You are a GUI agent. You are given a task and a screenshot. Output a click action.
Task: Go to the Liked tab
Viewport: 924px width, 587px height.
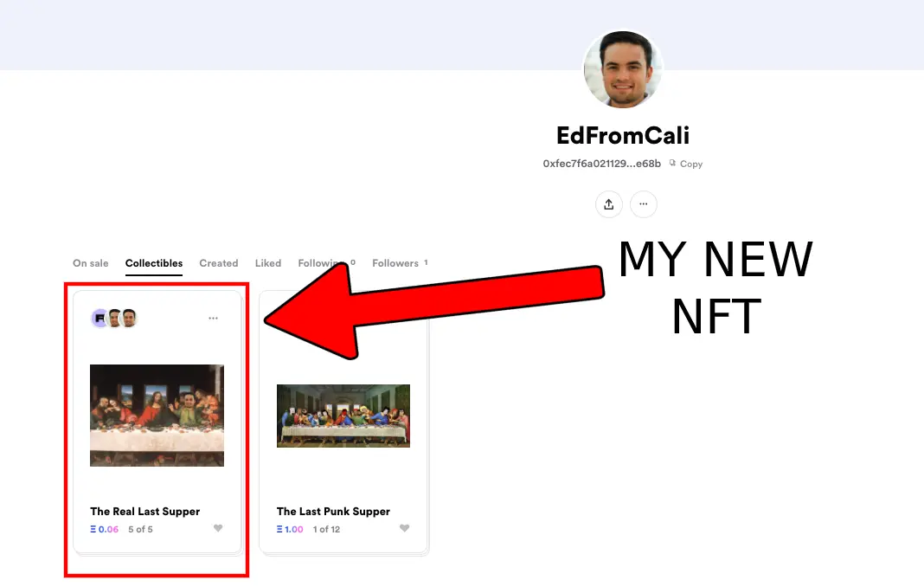[268, 263]
